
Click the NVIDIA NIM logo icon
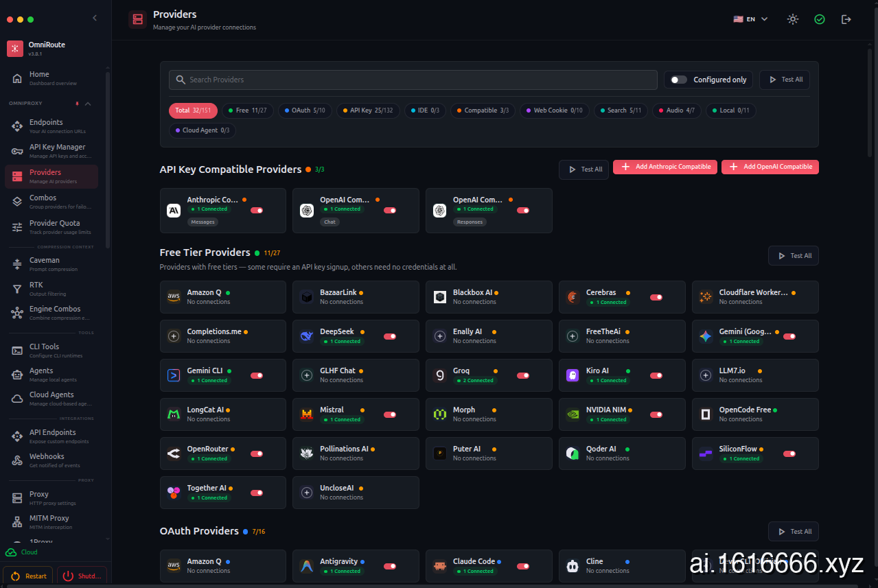[573, 414]
